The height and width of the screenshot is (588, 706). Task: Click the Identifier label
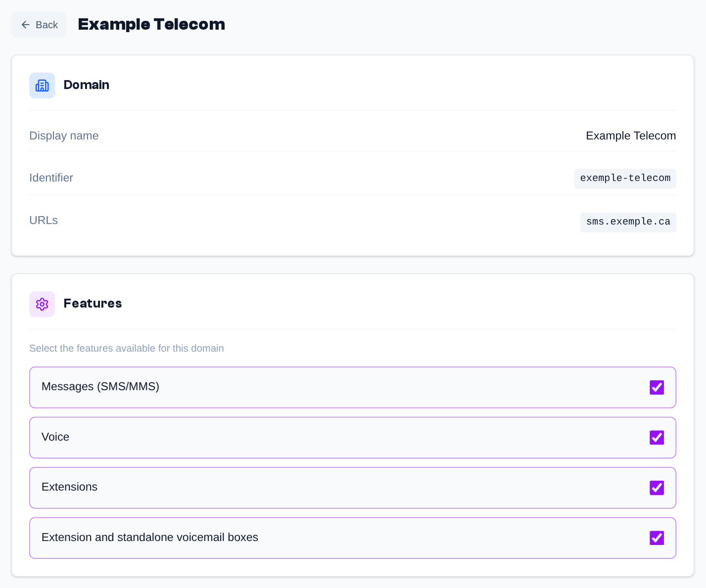[x=51, y=178]
